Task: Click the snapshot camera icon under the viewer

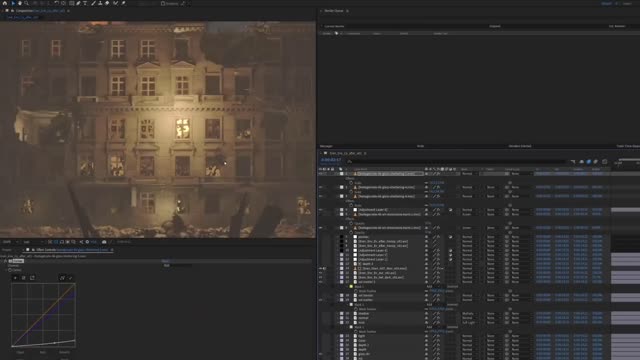Action: pos(104,242)
